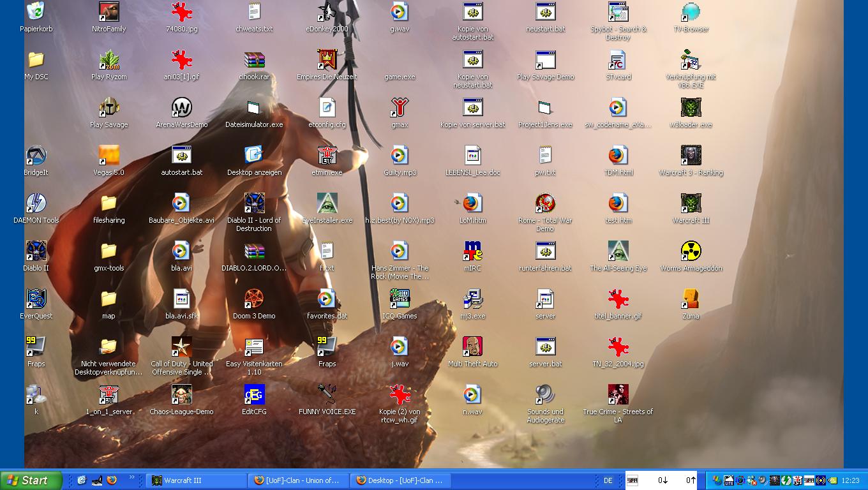Click the 12:23 system tray clock
This screenshot has height=490, width=868.
coord(851,480)
